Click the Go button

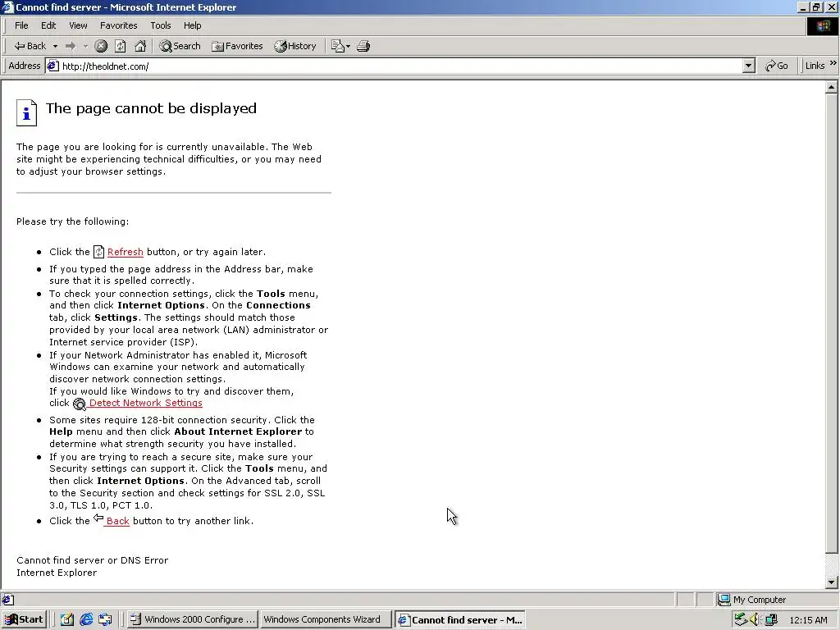(x=776, y=66)
